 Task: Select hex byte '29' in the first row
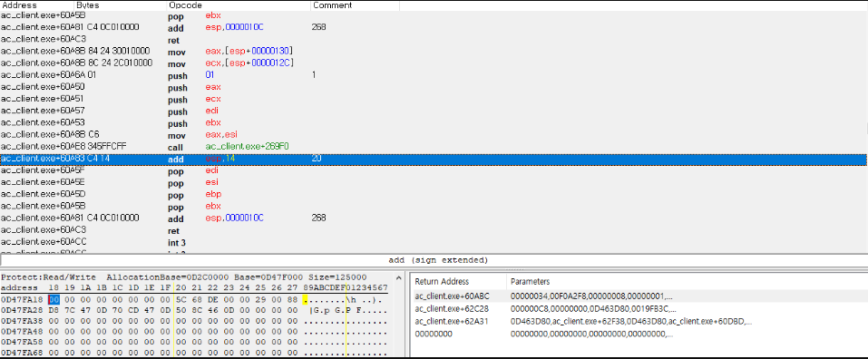(260, 299)
